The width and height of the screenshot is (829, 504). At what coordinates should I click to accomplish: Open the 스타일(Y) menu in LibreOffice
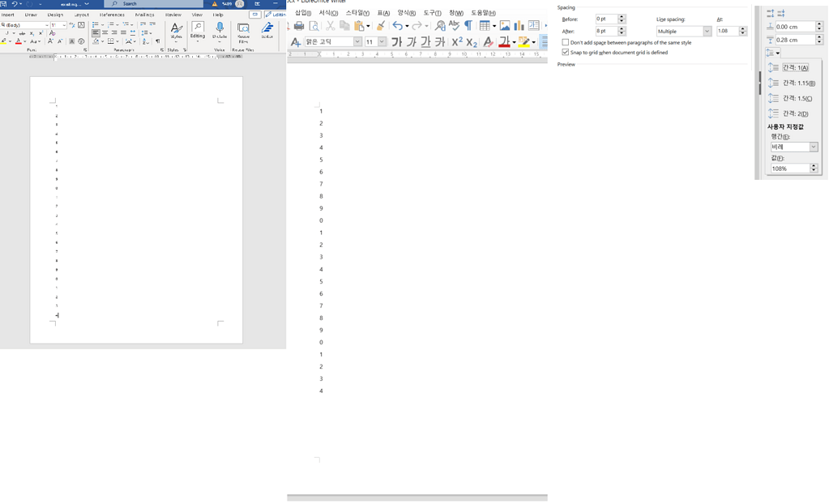click(357, 13)
